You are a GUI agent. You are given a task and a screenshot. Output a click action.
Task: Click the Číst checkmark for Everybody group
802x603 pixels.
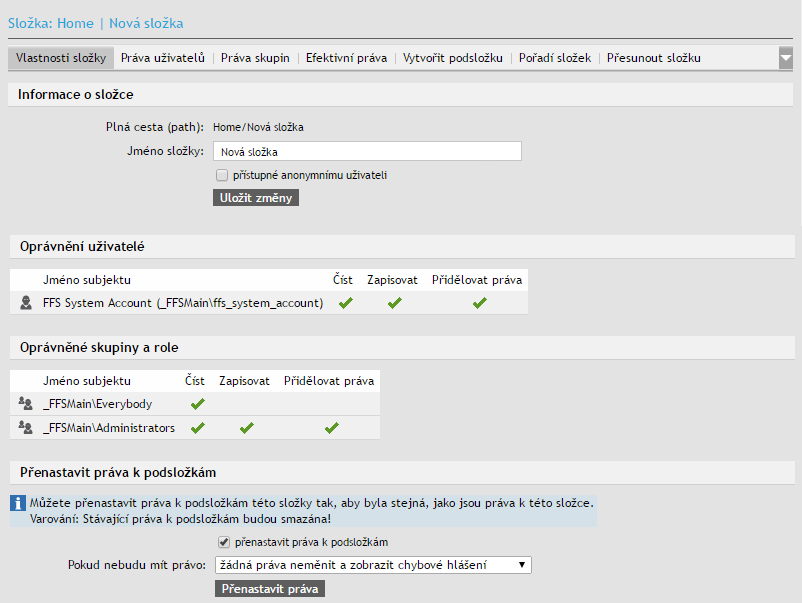[197, 404]
